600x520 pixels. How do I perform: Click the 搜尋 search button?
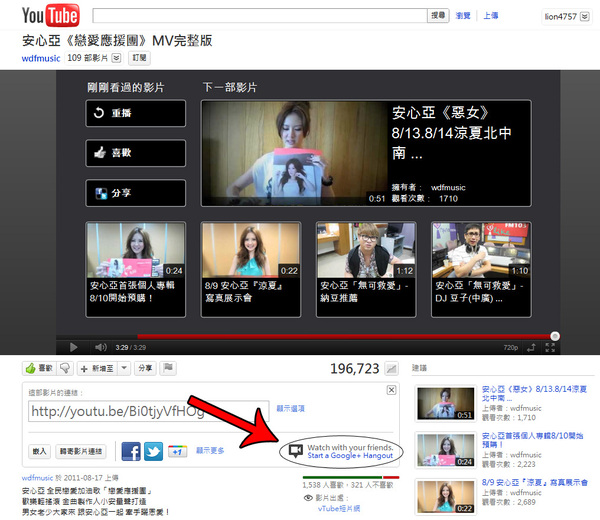coord(438,16)
